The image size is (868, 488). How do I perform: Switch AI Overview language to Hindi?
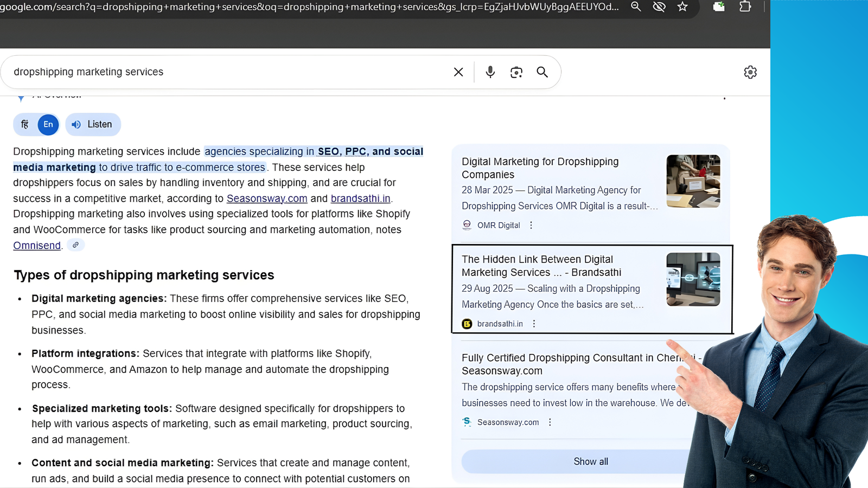coord(24,124)
